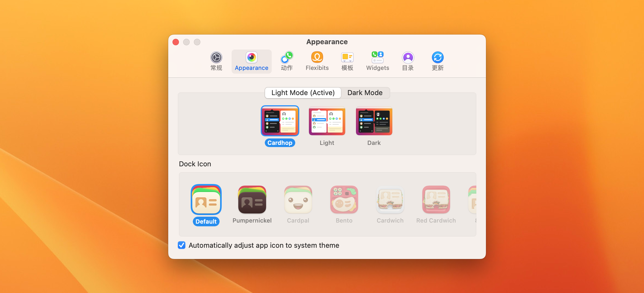Screen dimensions: 644x293
Task: Disable automatically adjust app icon checkbox
Action: 182,245
